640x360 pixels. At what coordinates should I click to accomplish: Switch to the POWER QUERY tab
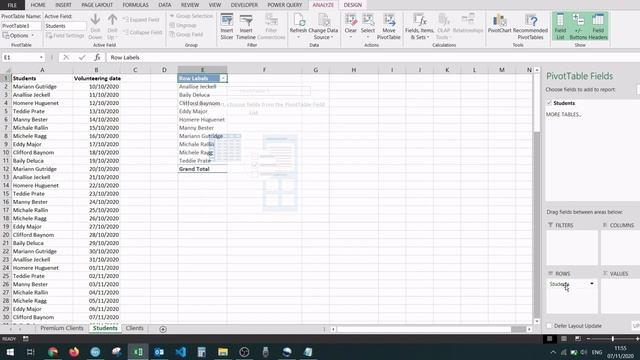click(x=285, y=5)
